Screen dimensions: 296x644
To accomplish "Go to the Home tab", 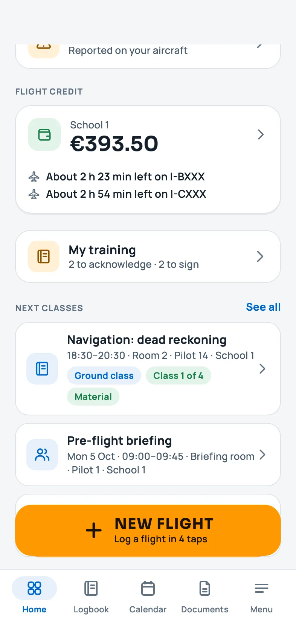I will (34, 595).
